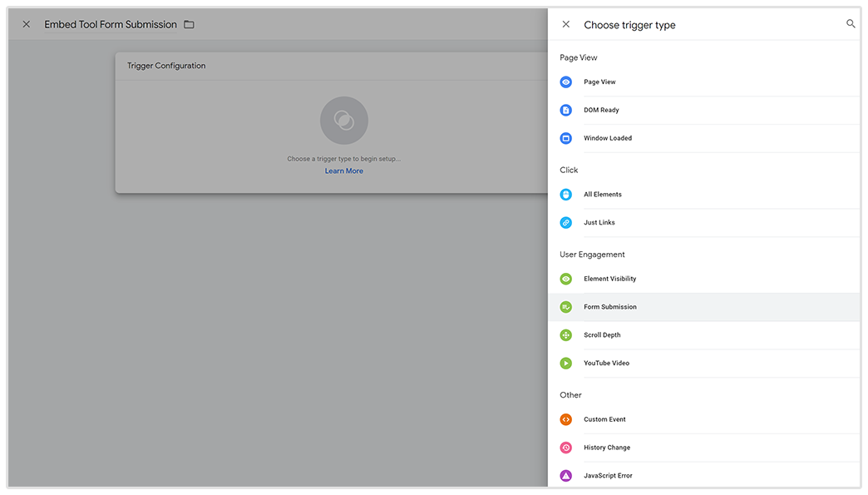Choose the Window Loaded trigger icon

[x=566, y=138]
